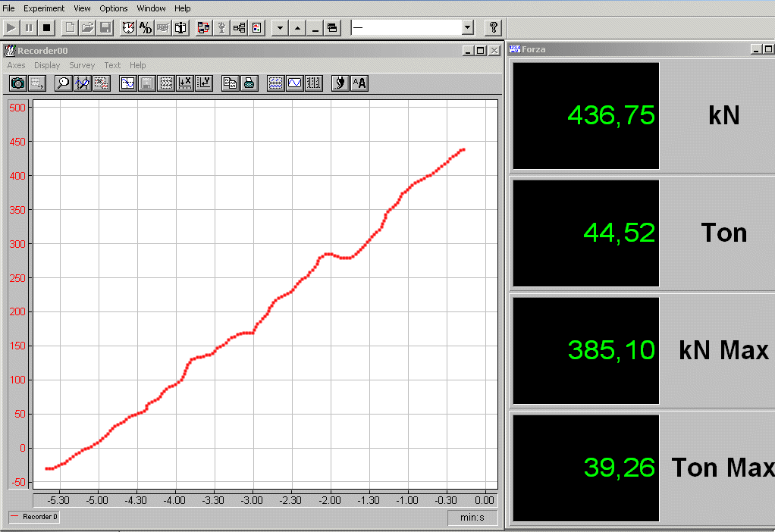
Task: Click the grayed lamp-shaped icon in the main toolbar
Action: [x=221, y=28]
